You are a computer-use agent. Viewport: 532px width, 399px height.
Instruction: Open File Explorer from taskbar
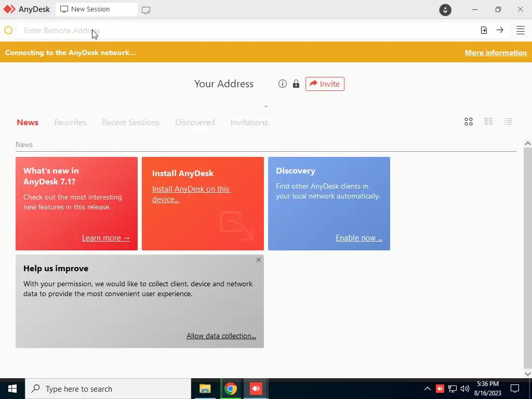pos(205,389)
